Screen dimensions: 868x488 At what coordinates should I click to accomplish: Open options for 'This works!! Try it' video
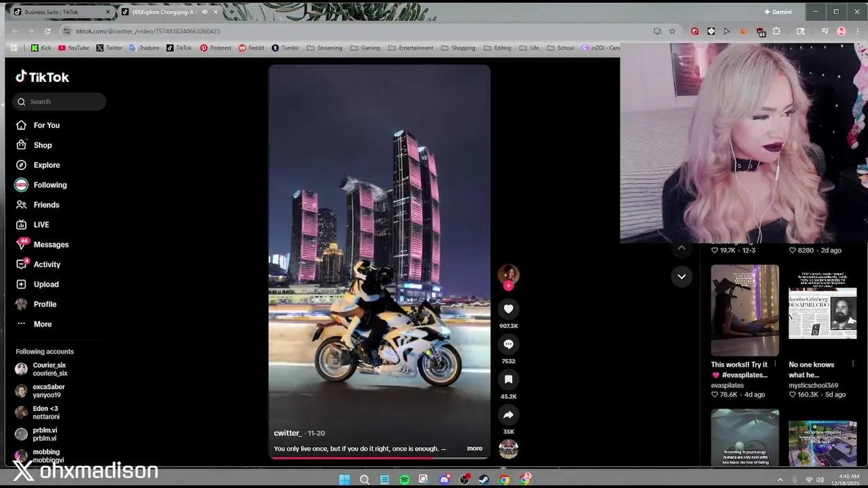[x=775, y=365]
